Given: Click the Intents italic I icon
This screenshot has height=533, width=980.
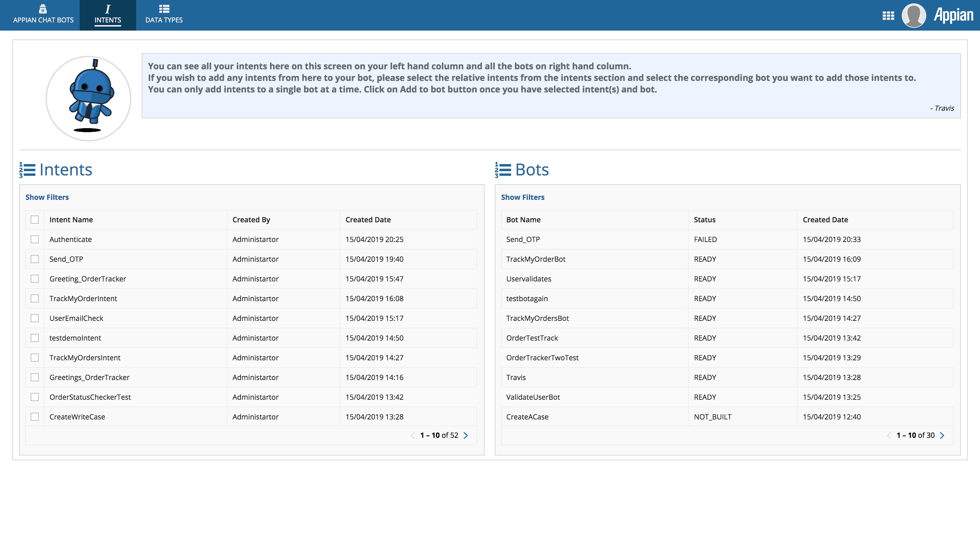Looking at the screenshot, I should [108, 9].
